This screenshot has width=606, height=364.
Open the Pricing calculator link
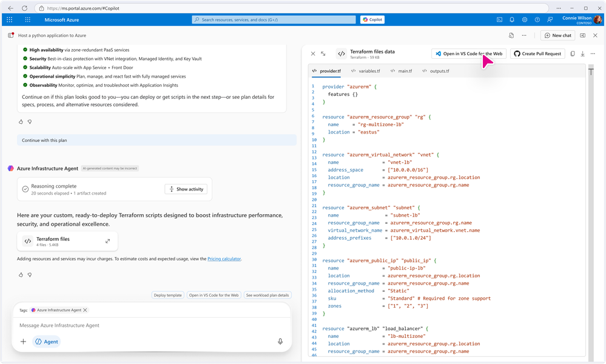(x=224, y=259)
